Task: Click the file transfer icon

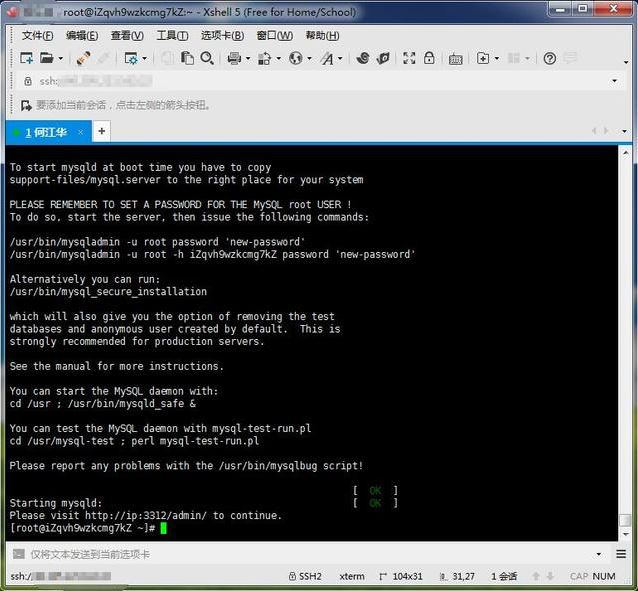Action: [x=264, y=58]
